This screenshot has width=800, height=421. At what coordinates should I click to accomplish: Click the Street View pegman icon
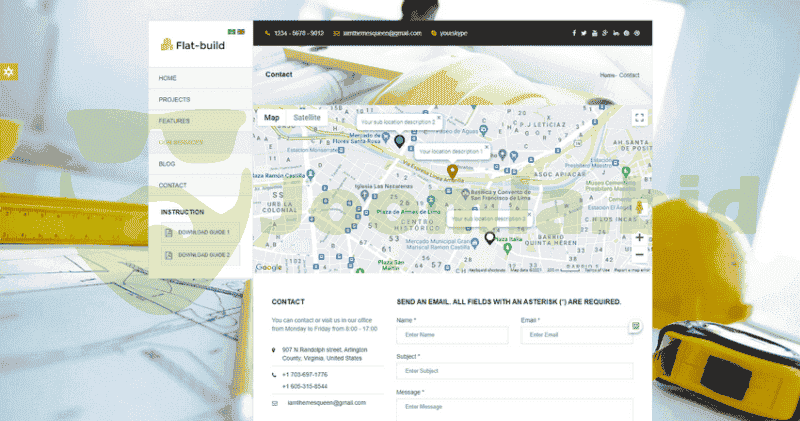639,207
